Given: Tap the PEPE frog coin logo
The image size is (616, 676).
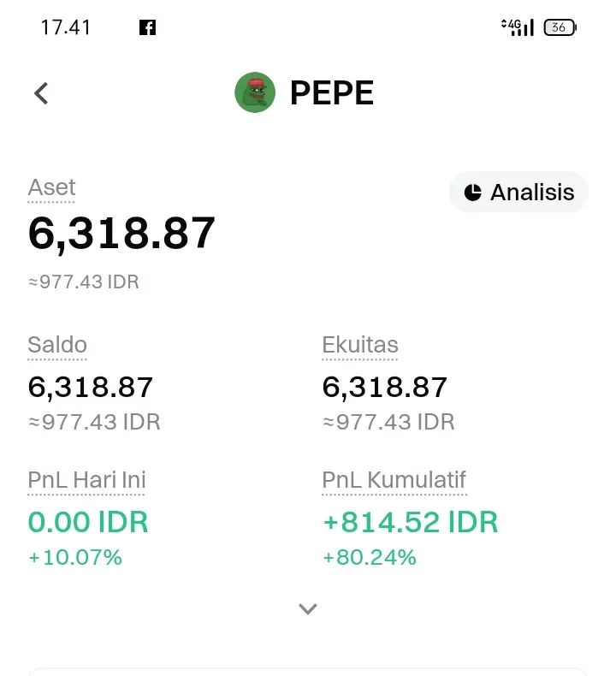Looking at the screenshot, I should (x=255, y=92).
